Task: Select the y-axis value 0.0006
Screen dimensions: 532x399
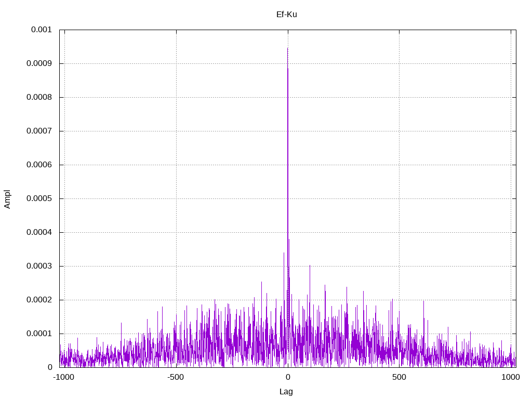Action: [x=39, y=165]
